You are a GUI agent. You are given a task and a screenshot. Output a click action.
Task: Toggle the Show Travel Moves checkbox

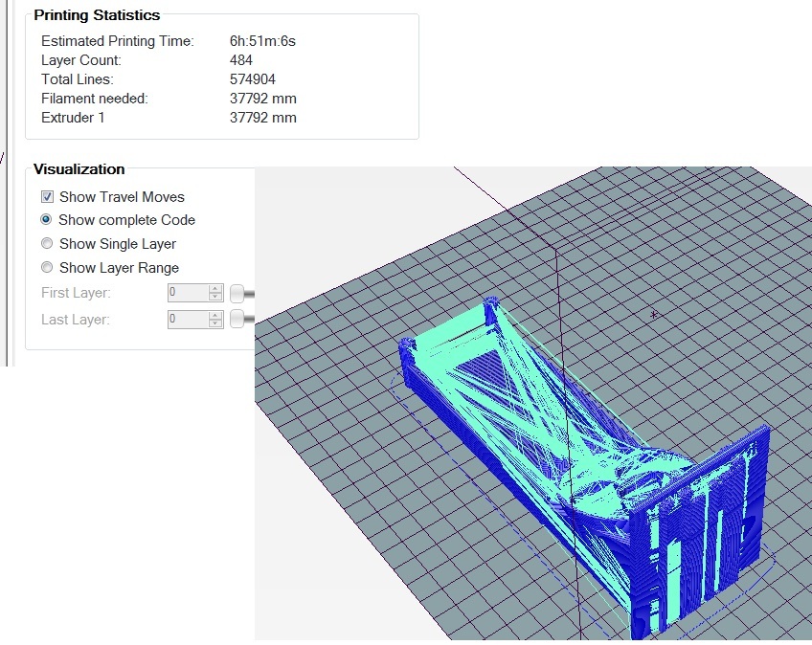[x=47, y=196]
